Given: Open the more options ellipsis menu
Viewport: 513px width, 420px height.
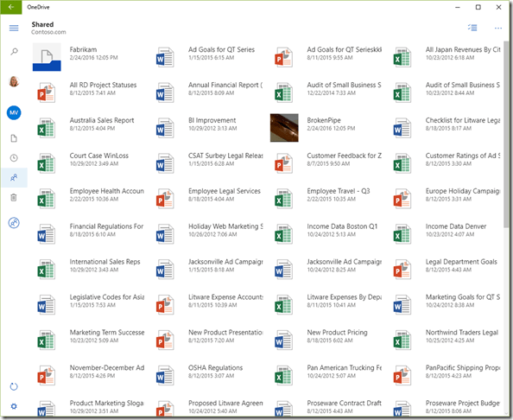Looking at the screenshot, I should [x=498, y=29].
